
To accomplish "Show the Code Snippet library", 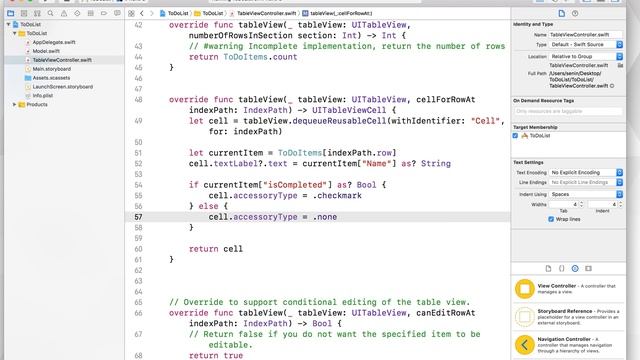I will pyautogui.click(x=562, y=269).
